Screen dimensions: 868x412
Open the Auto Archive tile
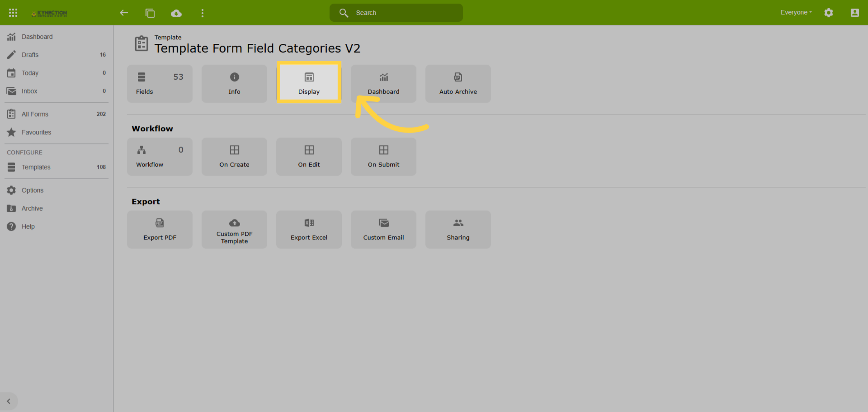(x=458, y=84)
